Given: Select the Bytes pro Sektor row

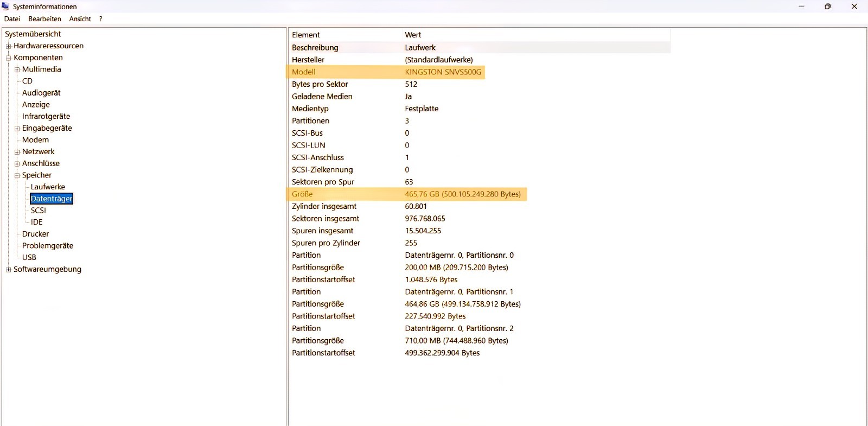Looking at the screenshot, I should pos(480,84).
